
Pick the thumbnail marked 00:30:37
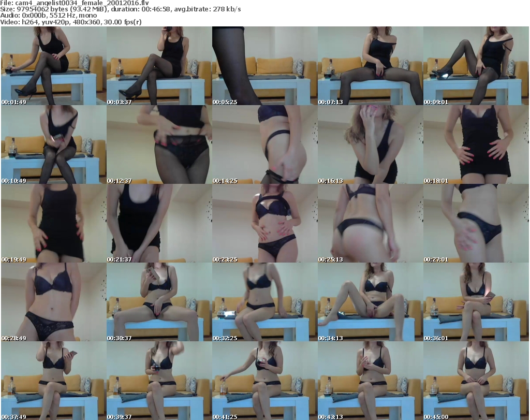[159, 302]
